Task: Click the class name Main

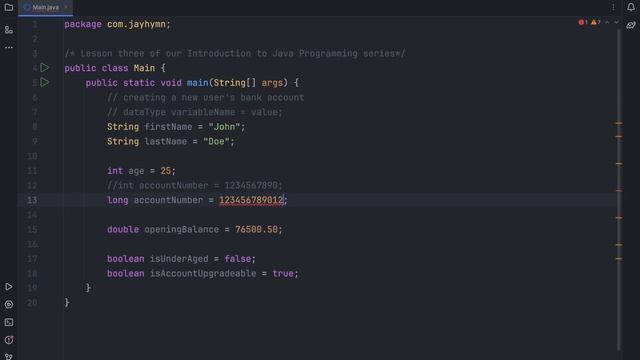Action: tap(144, 68)
